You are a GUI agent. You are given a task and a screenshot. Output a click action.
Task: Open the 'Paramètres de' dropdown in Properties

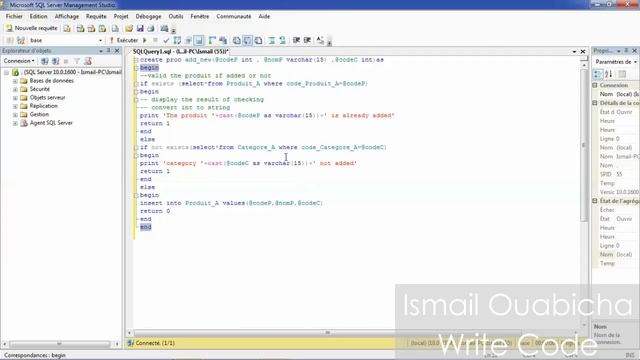pyautogui.click(x=616, y=62)
